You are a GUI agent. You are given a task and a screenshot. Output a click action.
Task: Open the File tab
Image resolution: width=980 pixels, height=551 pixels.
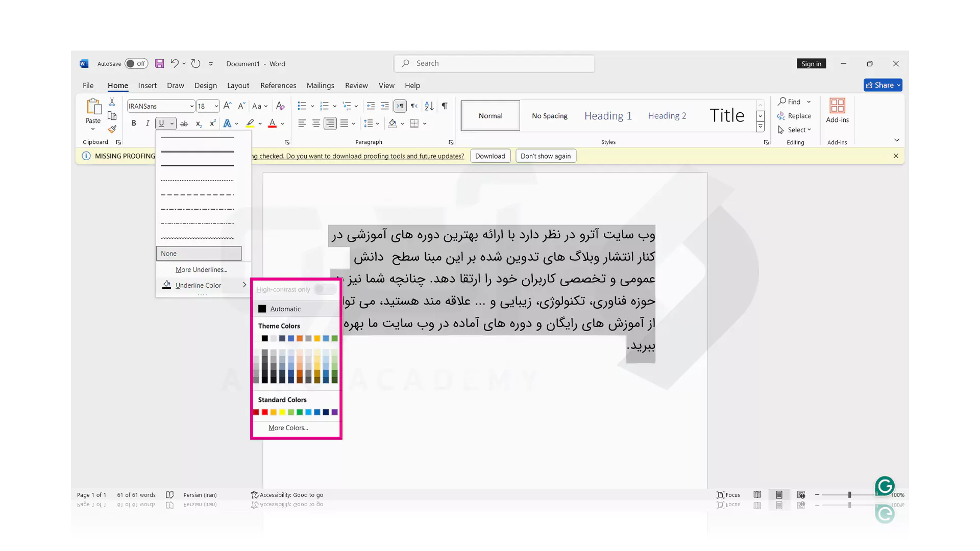(x=88, y=85)
